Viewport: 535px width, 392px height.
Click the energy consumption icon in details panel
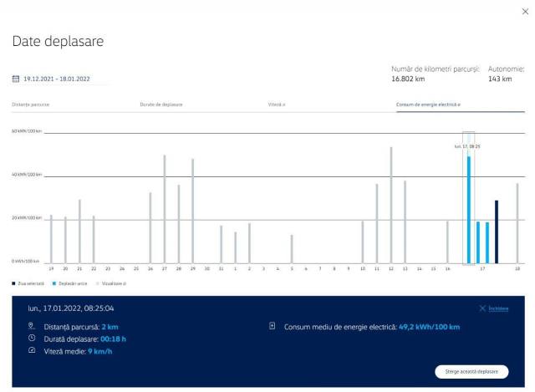pyautogui.click(x=273, y=326)
